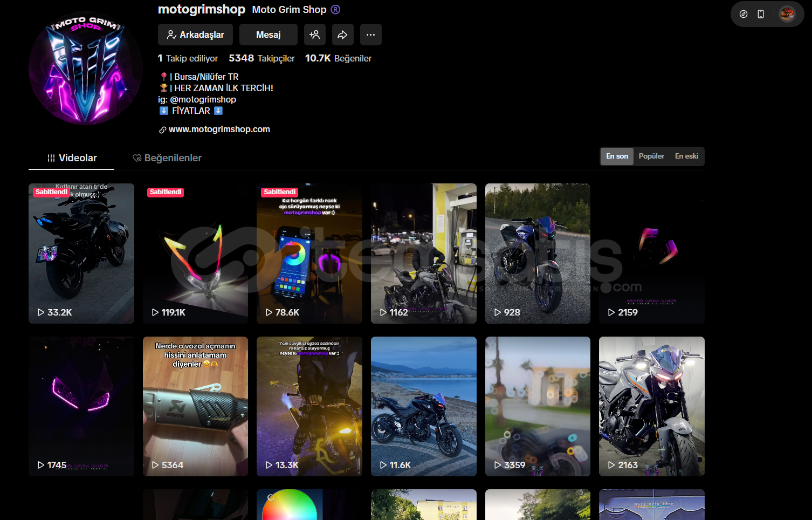
Task: Sort videos by En son
Action: (617, 156)
